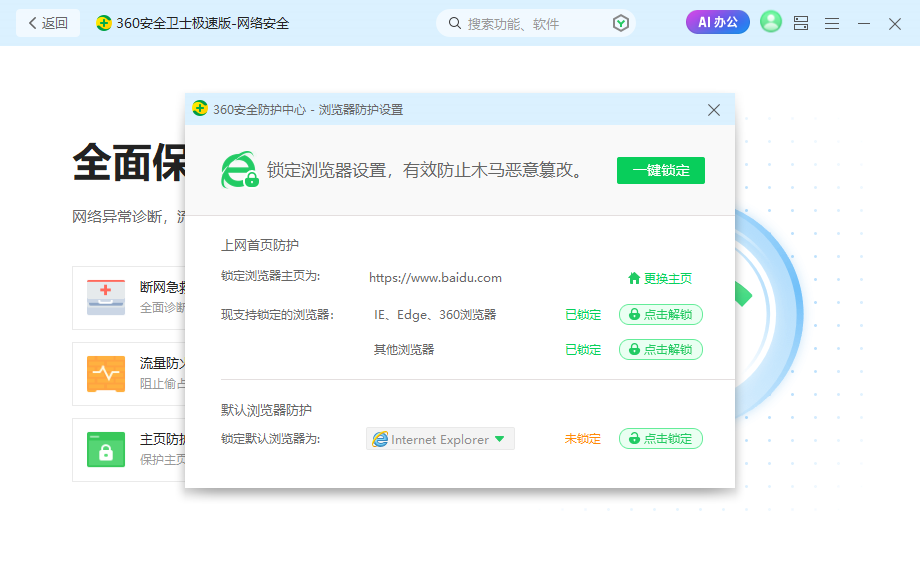Image resolution: width=920 pixels, height=580 pixels.
Task: Click the 360 logo in main title bar
Action: tap(104, 23)
